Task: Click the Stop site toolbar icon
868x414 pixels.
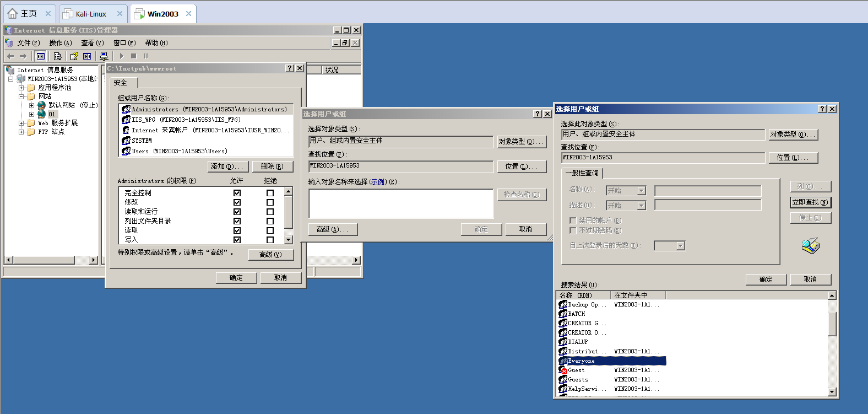Action: 133,56
